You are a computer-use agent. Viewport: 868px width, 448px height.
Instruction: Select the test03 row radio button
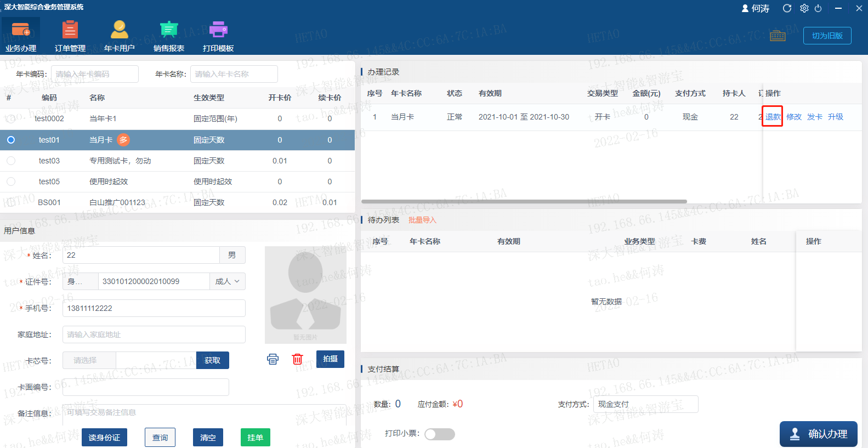click(x=11, y=161)
